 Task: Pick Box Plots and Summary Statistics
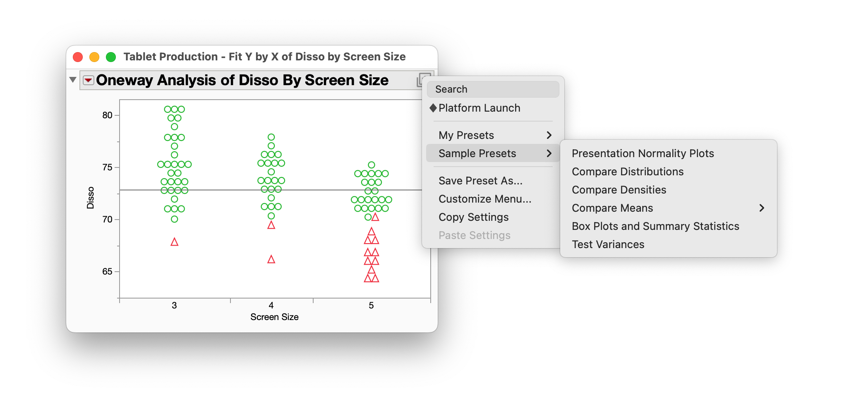pyautogui.click(x=655, y=226)
